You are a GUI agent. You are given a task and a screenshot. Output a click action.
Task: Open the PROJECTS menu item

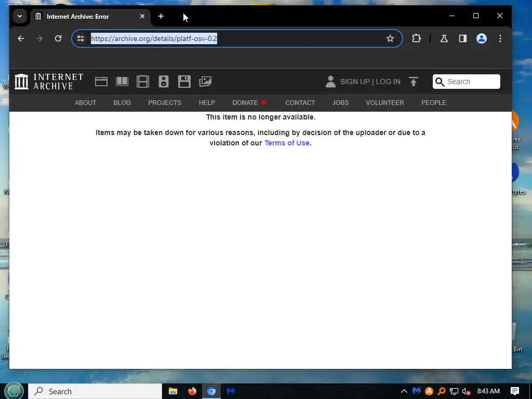coord(165,103)
